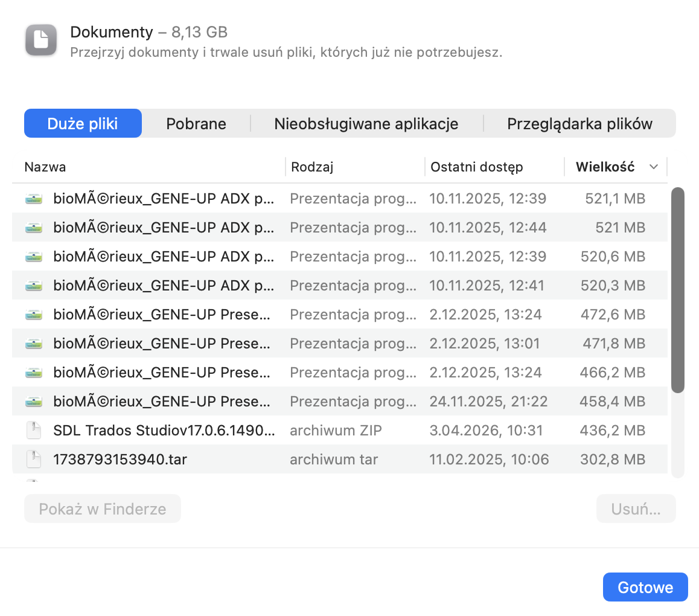Select the file accessed 24.11.2025, 21:22

(x=340, y=402)
